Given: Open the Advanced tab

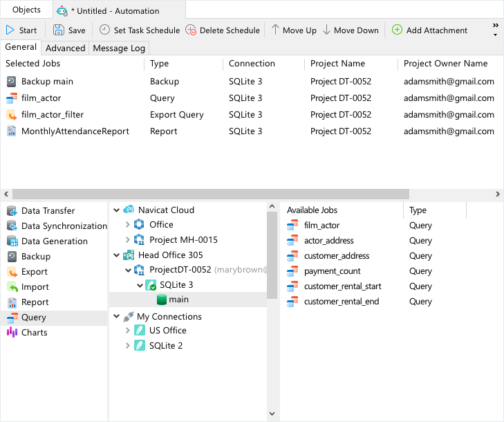Looking at the screenshot, I should pos(65,48).
